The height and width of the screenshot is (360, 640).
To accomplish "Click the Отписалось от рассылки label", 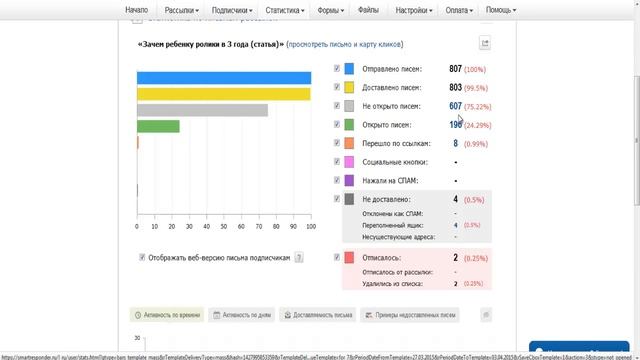I will (397, 272).
